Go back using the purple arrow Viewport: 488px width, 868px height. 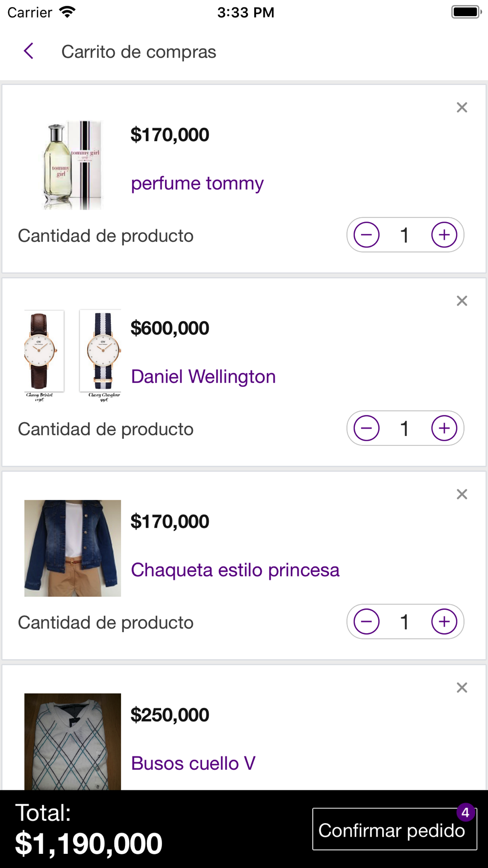click(x=29, y=51)
